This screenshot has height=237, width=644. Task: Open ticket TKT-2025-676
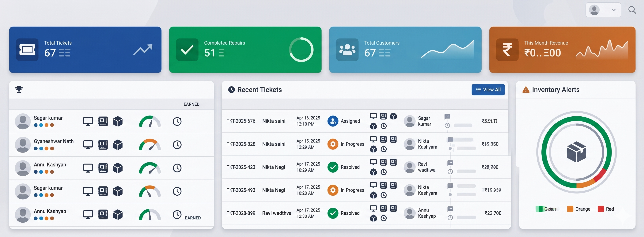(241, 121)
